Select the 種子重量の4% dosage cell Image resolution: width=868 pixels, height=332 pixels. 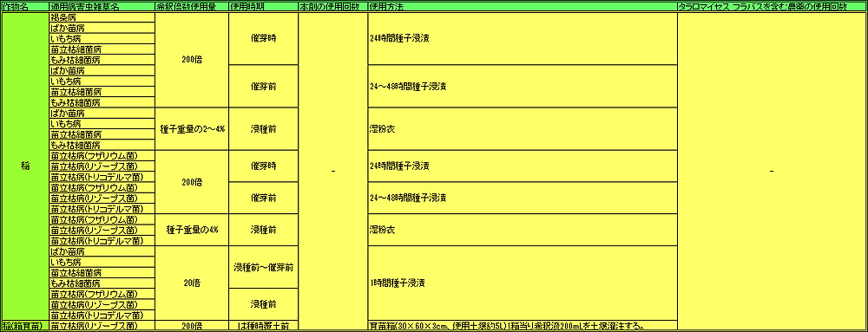click(192, 229)
